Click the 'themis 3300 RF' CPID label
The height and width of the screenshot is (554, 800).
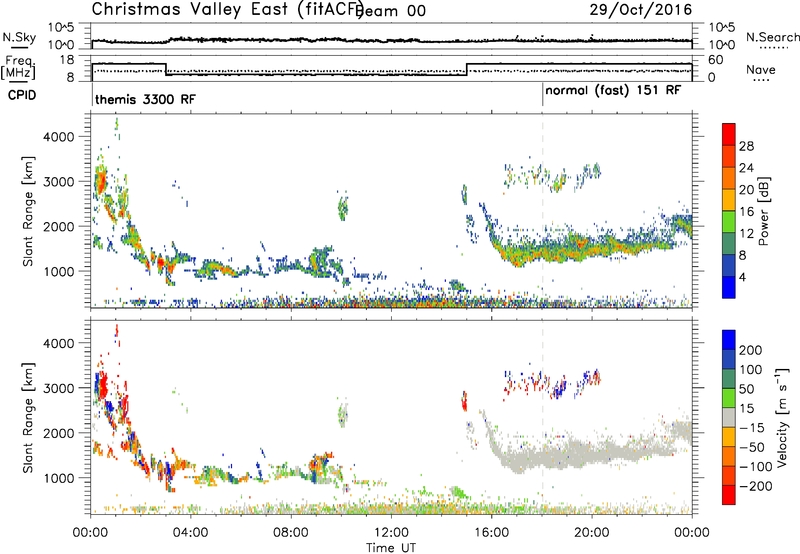[x=145, y=99]
